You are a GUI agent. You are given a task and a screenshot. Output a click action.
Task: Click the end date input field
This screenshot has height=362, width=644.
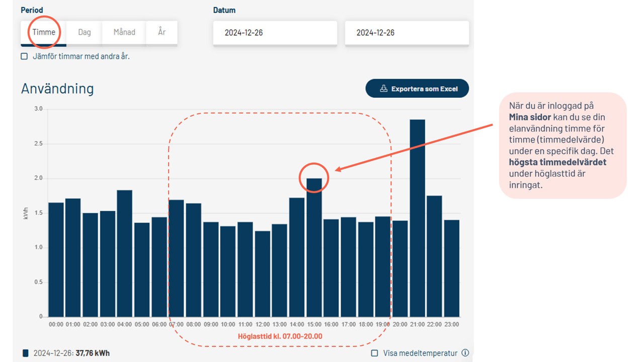407,33
